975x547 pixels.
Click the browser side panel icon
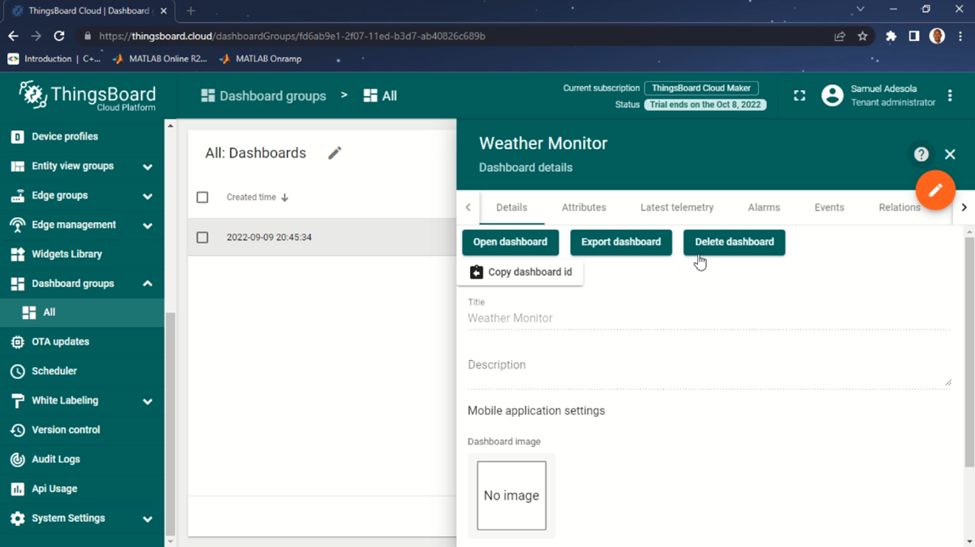coord(914,36)
